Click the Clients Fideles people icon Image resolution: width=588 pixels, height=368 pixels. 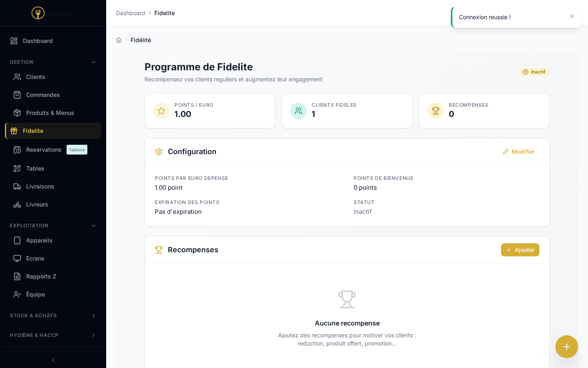coord(298,111)
